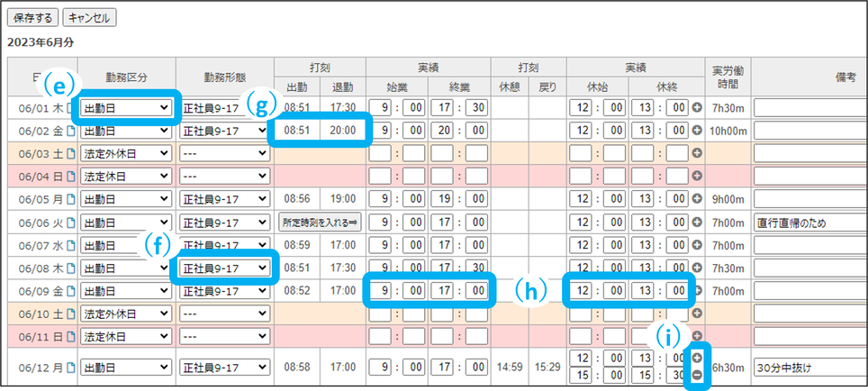The image size is (868, 391).
Task: Click the plus icon on 06/05 row
Action: [697, 199]
